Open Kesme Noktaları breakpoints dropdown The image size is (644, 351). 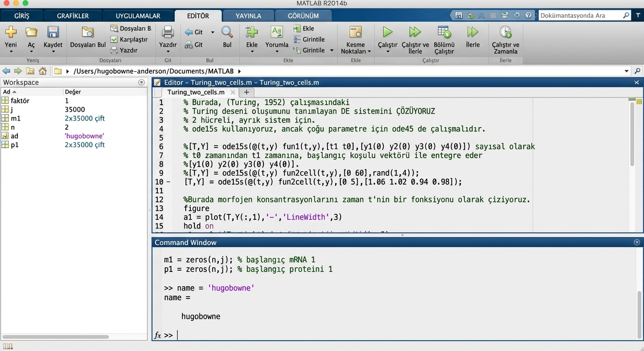(x=355, y=51)
